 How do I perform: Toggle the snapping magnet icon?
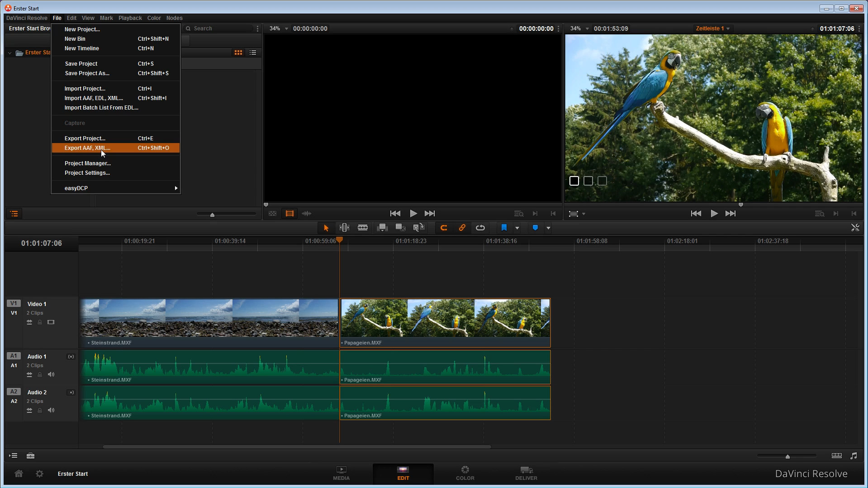[x=444, y=228]
